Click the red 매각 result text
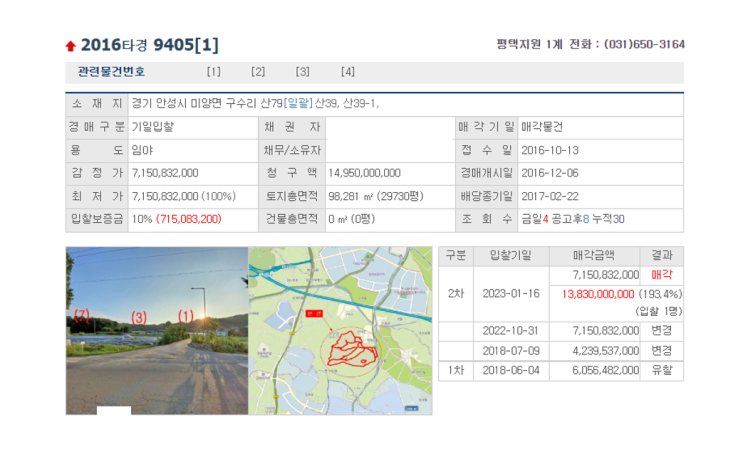The width and height of the screenshot is (743, 464). [x=662, y=274]
